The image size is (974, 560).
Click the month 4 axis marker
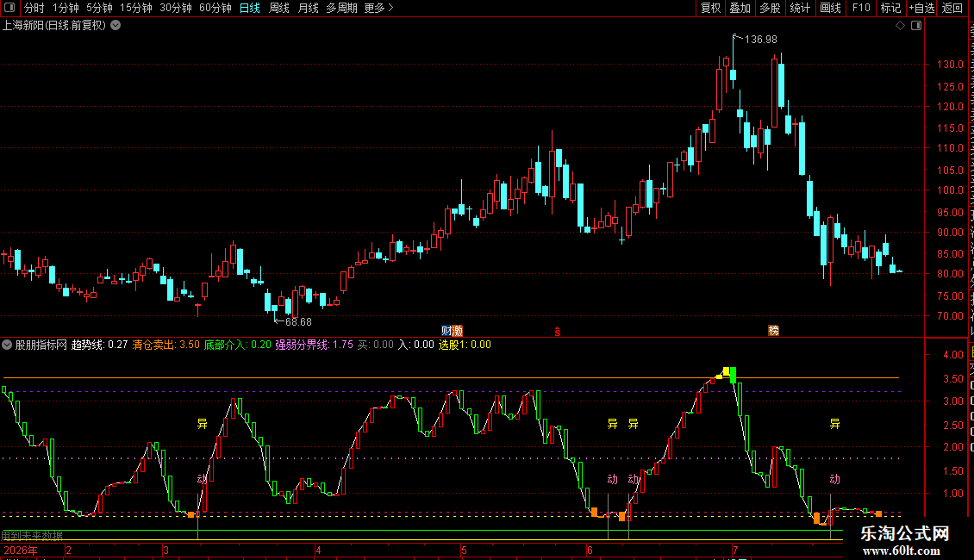(x=318, y=550)
